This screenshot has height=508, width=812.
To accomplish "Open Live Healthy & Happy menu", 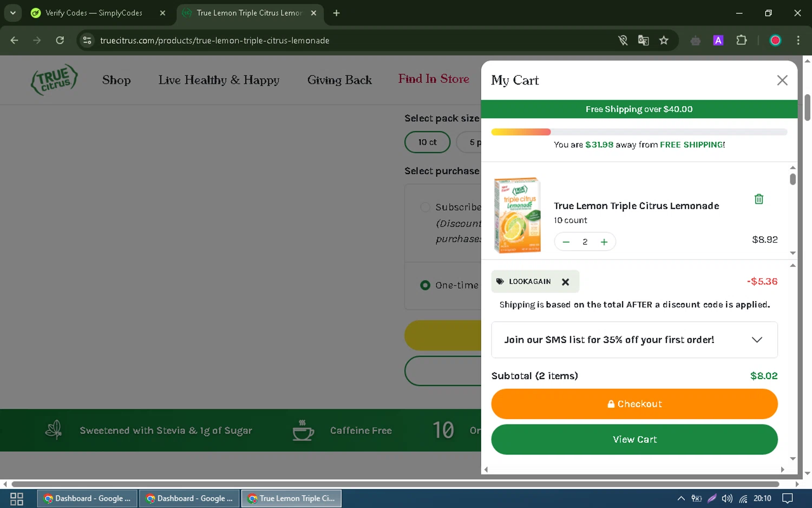I will tap(219, 80).
